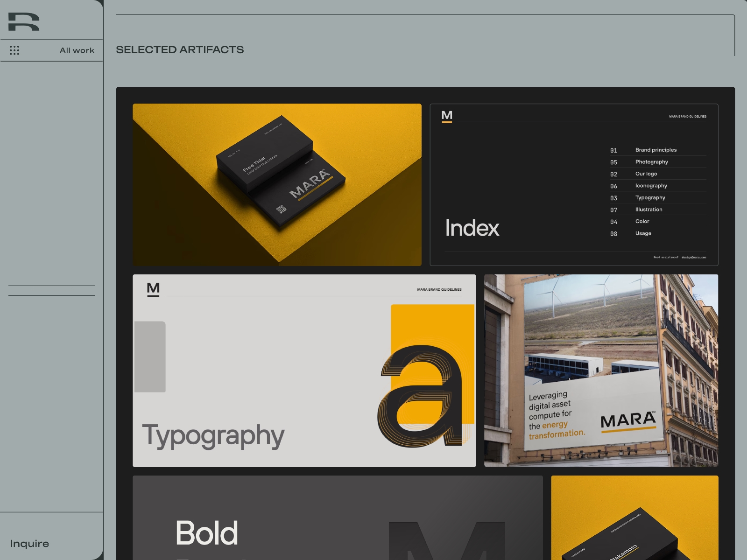Click the Brand principles index entry

(x=656, y=150)
